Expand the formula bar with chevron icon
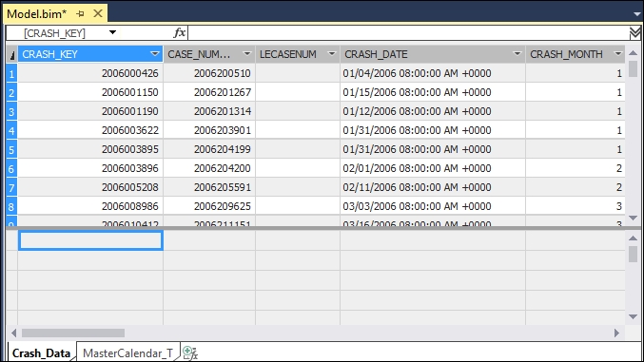 (635, 33)
